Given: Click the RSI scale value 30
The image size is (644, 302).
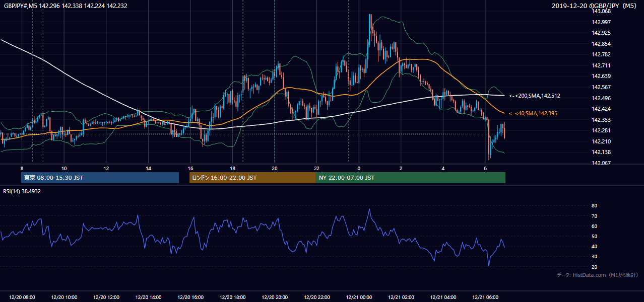Looking at the screenshot, I should [x=594, y=257].
